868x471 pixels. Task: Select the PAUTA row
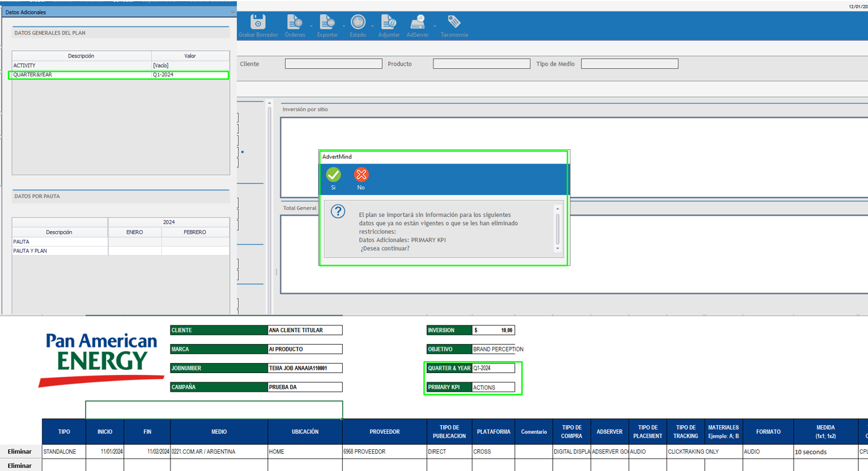click(x=121, y=242)
